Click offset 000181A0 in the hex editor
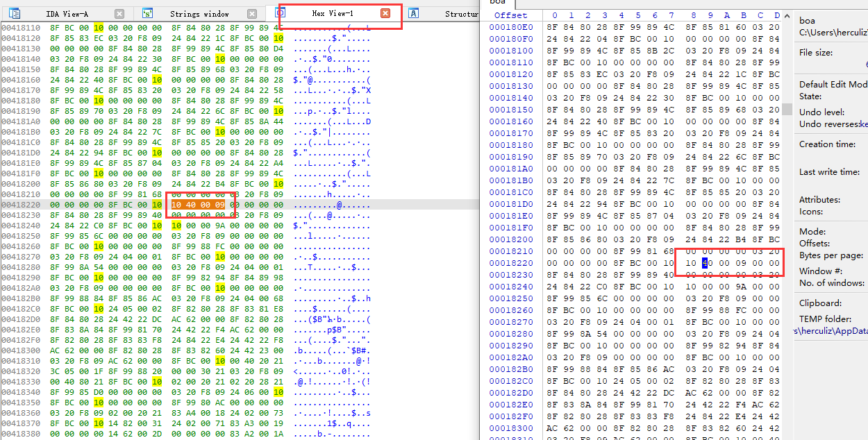The image size is (868, 440). point(512,169)
